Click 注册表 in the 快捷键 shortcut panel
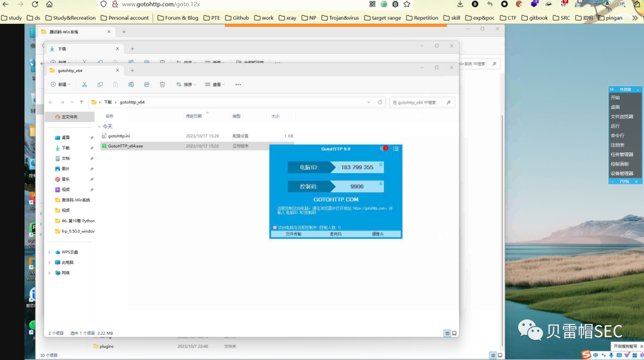Screen dimensions: 644x360 617,145
